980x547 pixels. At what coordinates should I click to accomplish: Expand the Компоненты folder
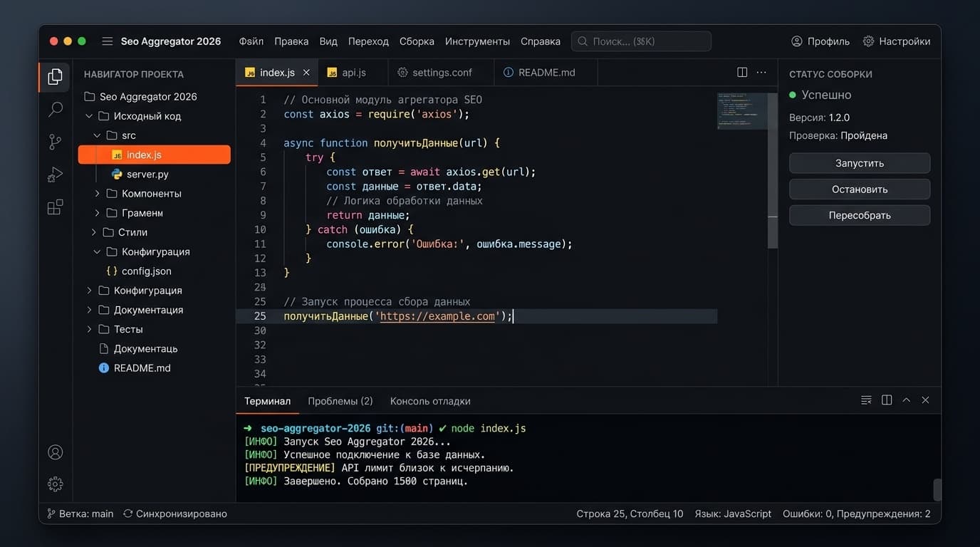tap(98, 194)
